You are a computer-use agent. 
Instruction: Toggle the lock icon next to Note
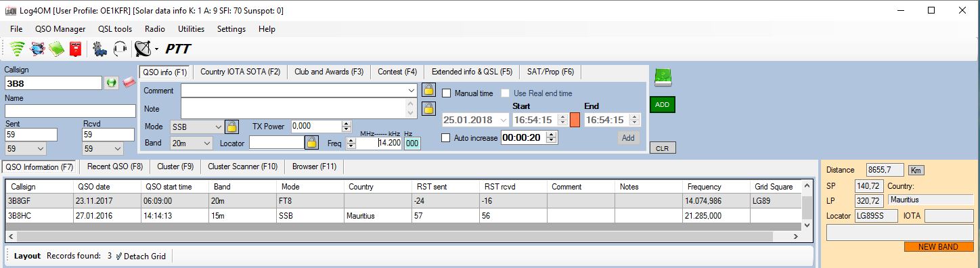coord(428,108)
